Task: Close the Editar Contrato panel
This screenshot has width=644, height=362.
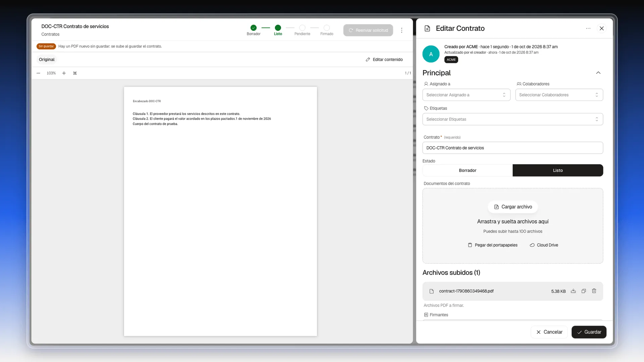Action: (x=602, y=28)
